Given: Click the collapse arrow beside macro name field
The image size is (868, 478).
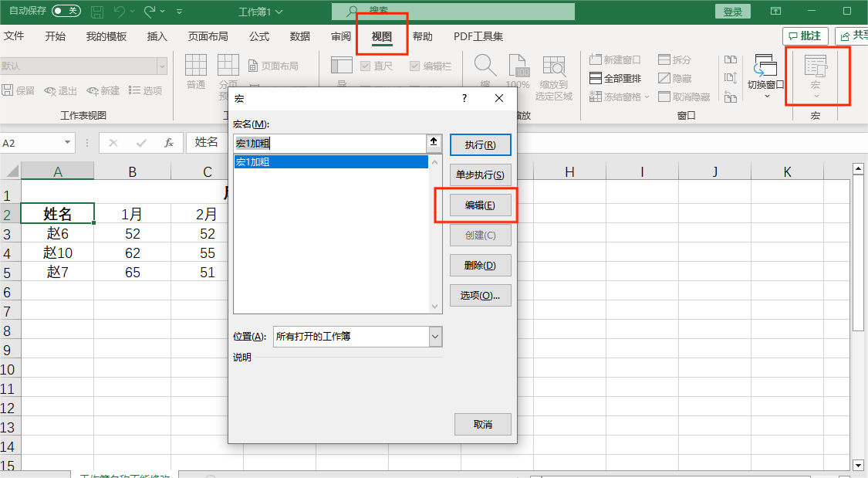Looking at the screenshot, I should [434, 142].
